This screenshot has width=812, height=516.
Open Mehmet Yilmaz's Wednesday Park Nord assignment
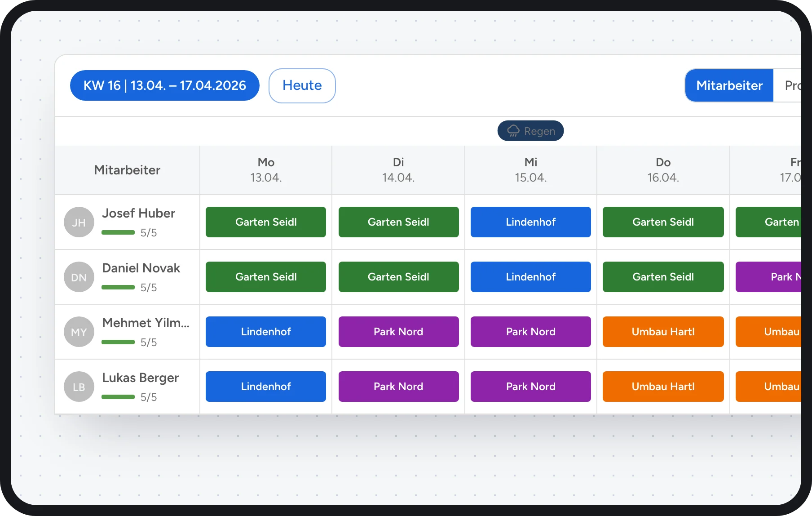pos(531,332)
